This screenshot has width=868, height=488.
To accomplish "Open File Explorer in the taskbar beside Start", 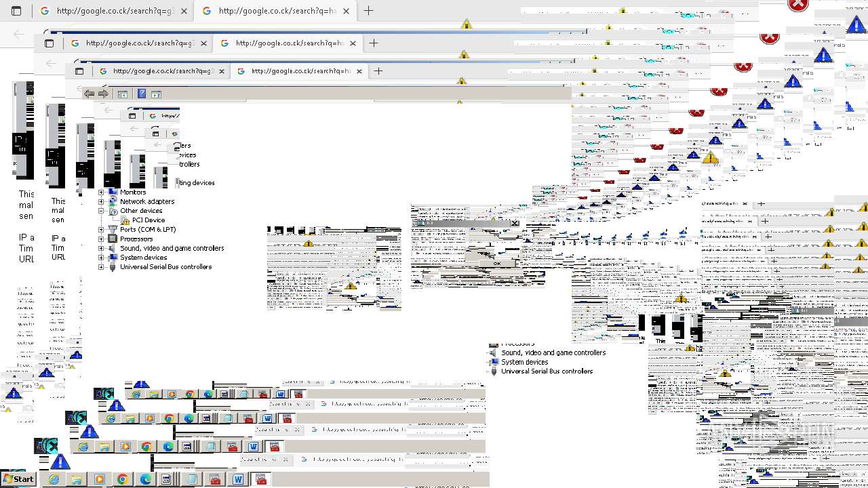I will 77,479.
